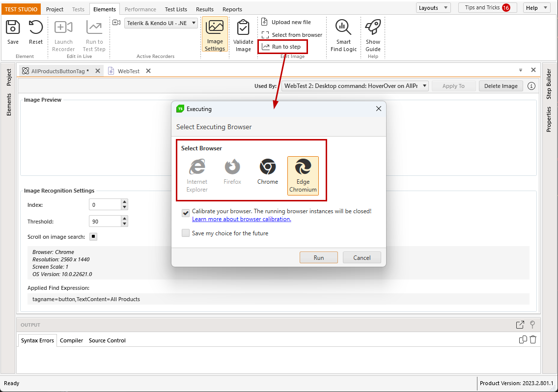
Task: Close the WebTest tab
Action: point(148,71)
